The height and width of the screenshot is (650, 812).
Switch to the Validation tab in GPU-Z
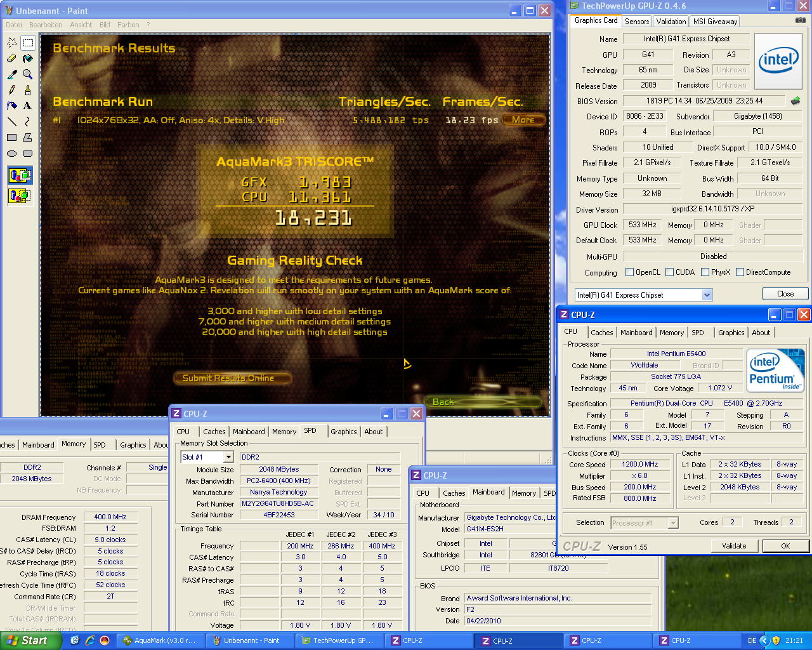pyautogui.click(x=671, y=21)
